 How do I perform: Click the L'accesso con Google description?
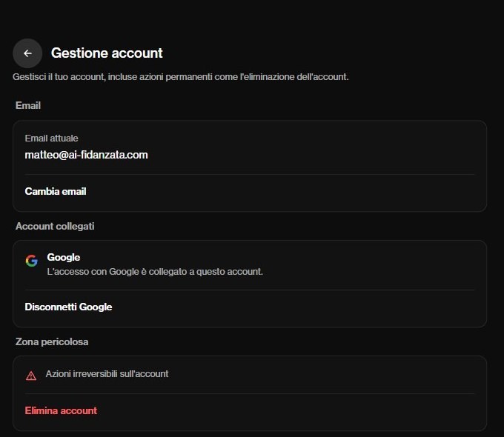[155, 272]
